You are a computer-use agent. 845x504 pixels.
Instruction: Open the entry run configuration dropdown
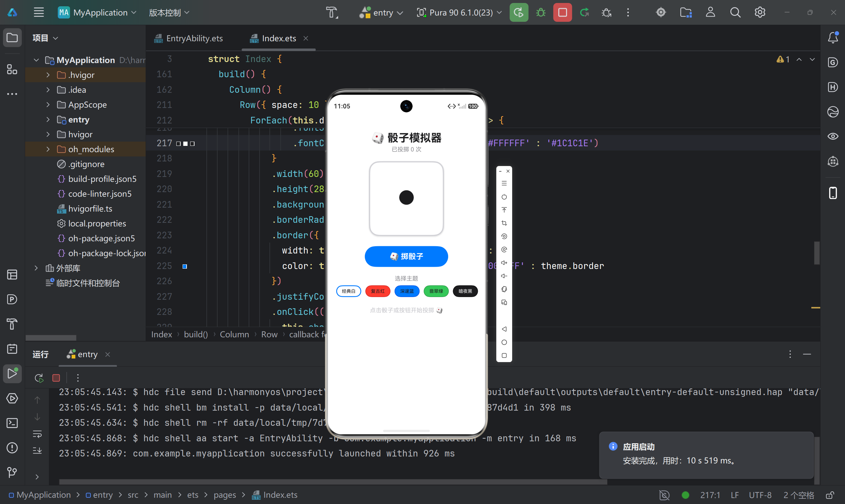(381, 13)
